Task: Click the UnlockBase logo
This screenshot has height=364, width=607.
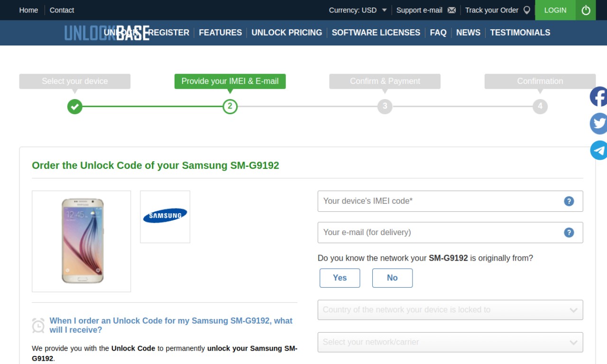Action: [x=107, y=33]
